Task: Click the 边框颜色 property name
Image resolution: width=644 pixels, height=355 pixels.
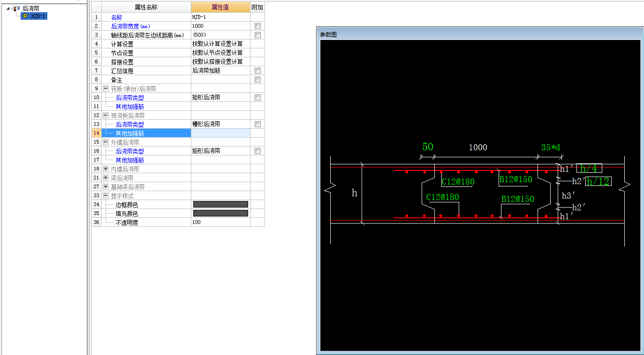Action: (x=127, y=205)
